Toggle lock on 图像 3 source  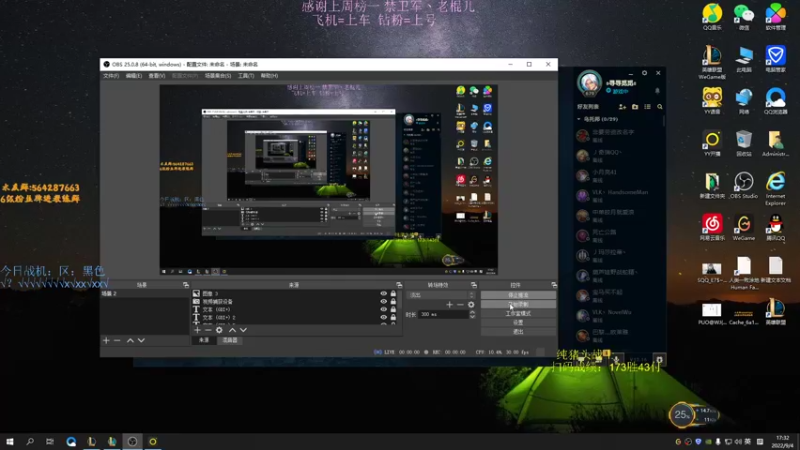393,293
